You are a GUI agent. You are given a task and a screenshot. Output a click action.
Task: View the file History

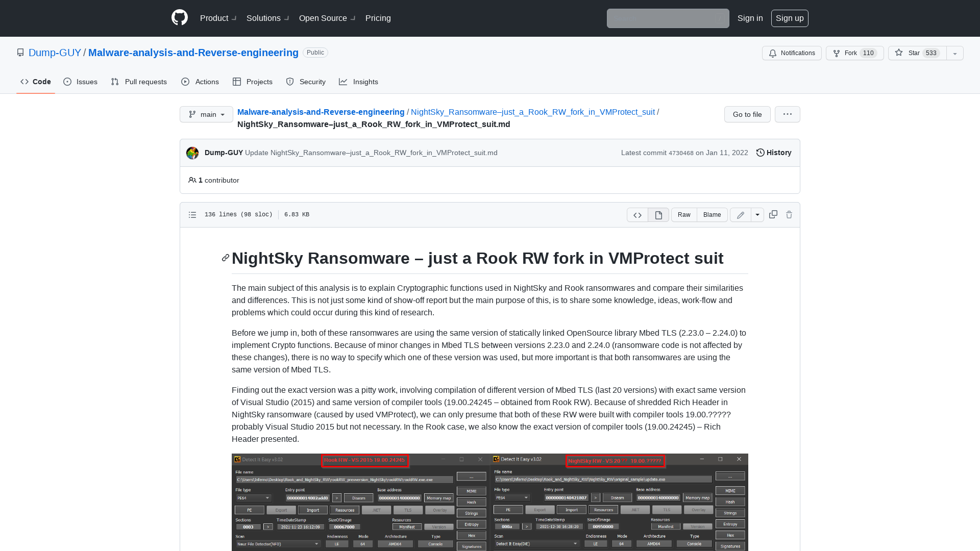(774, 153)
